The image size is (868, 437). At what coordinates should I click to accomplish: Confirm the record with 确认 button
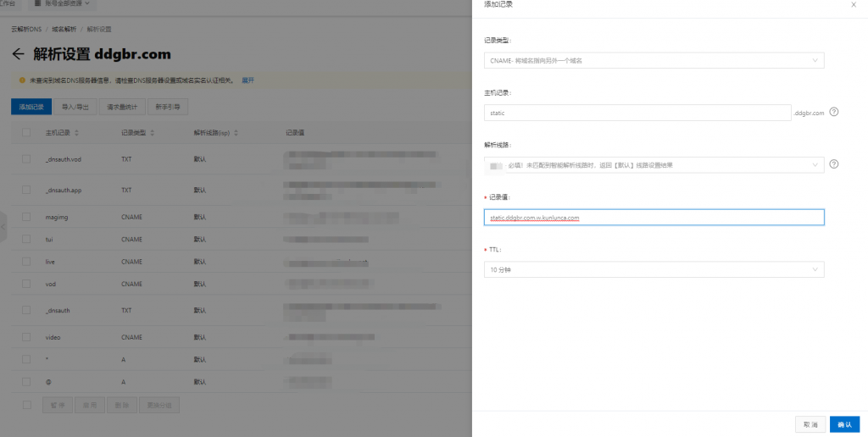point(844,424)
